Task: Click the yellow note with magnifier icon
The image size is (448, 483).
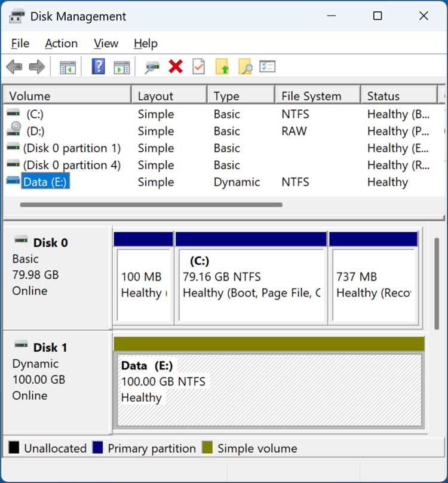Action: pyautogui.click(x=246, y=66)
